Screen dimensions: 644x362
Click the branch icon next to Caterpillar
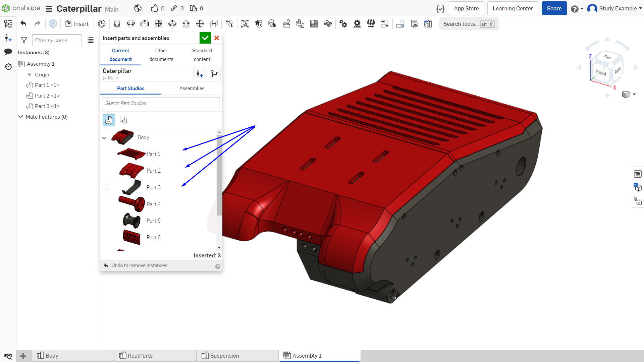tap(214, 74)
